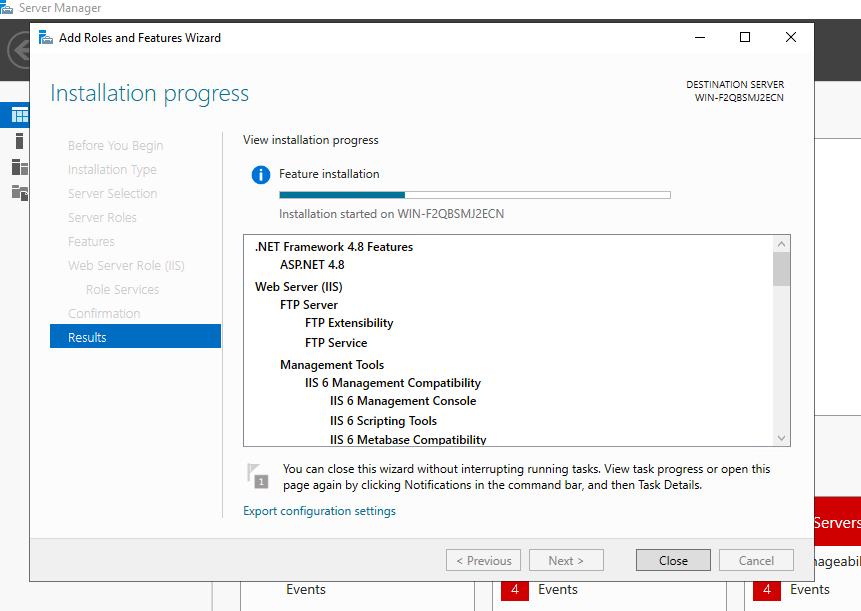Click 'Installation started on WIN-F2QBSMJ2ECN' status text
Image resolution: width=861 pixels, height=611 pixels.
pos(392,214)
